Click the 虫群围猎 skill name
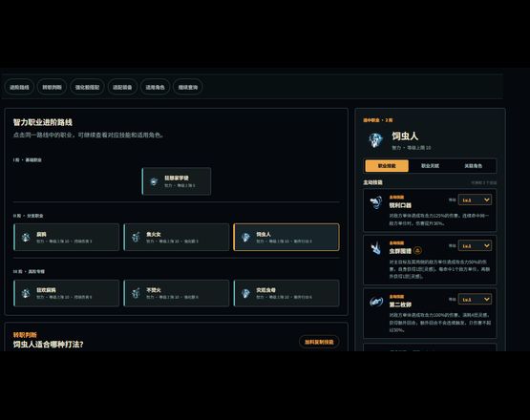The image size is (530, 420). coord(400,251)
